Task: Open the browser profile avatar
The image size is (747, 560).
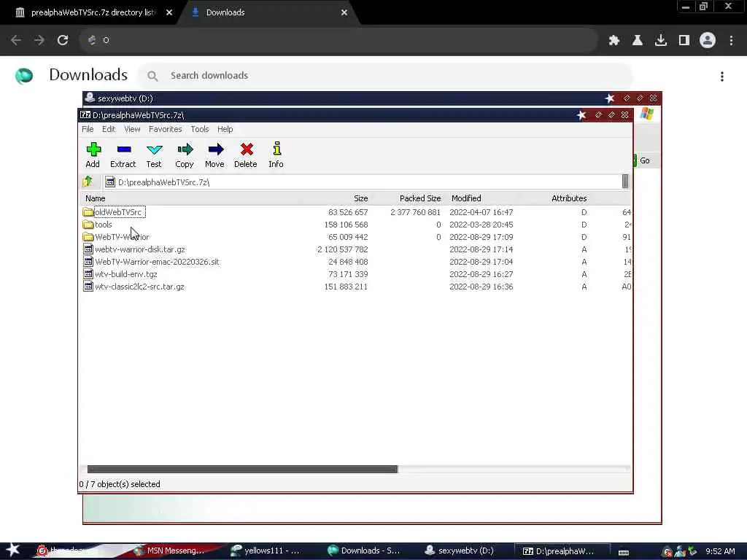Action: [708, 40]
